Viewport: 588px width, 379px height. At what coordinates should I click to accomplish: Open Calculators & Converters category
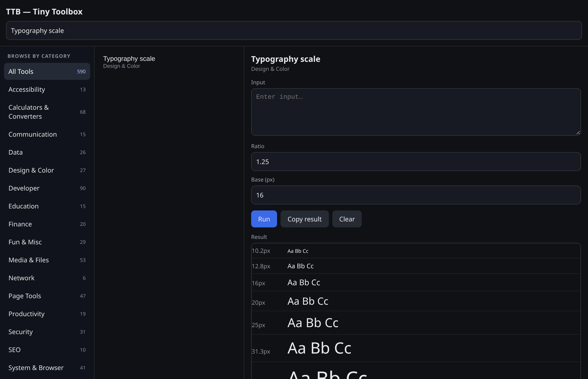pos(47,112)
